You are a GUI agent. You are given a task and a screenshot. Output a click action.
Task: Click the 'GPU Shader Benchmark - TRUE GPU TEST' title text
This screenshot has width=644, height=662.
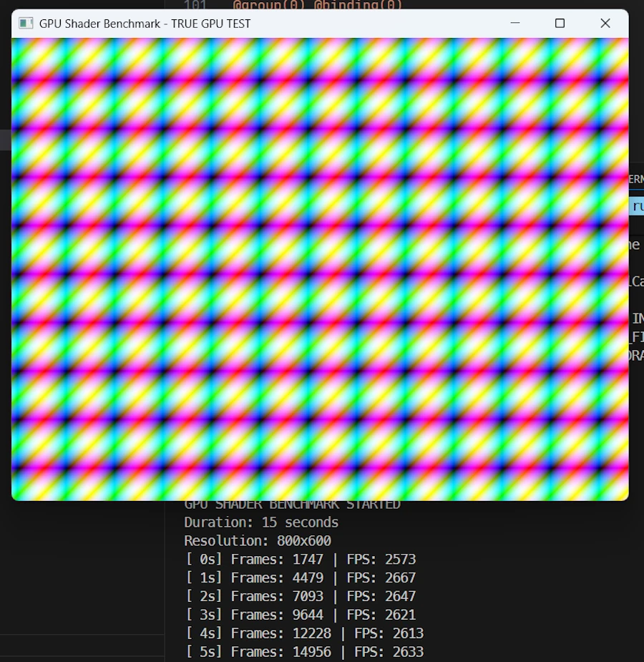coord(145,24)
